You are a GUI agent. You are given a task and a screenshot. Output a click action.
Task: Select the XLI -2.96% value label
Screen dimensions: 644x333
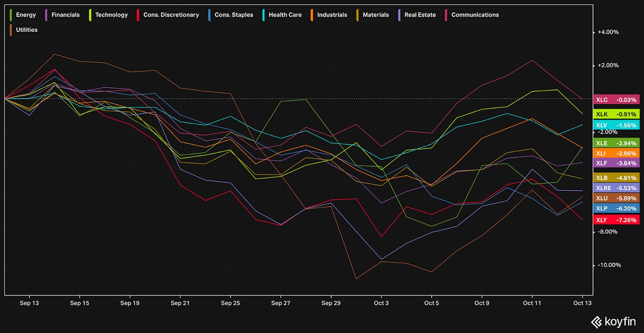pos(616,153)
